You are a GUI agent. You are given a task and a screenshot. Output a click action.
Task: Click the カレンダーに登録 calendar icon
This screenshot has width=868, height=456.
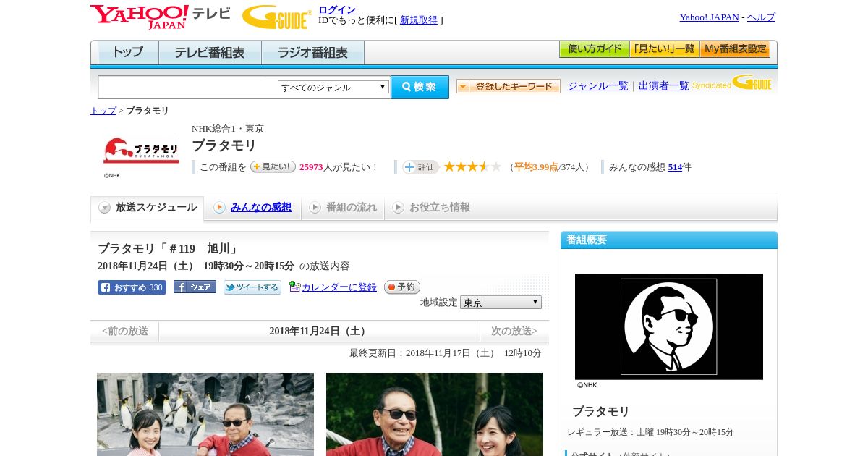(x=294, y=287)
